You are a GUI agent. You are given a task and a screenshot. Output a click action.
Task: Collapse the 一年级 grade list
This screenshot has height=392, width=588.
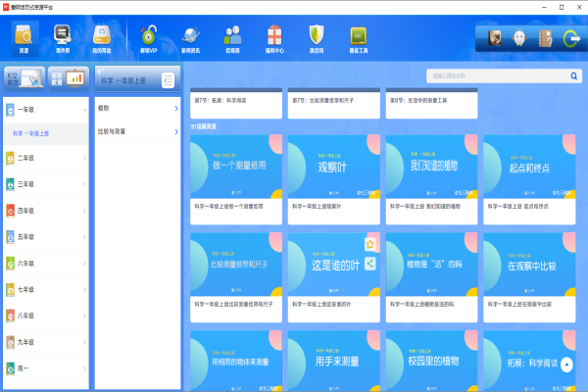tap(46, 110)
